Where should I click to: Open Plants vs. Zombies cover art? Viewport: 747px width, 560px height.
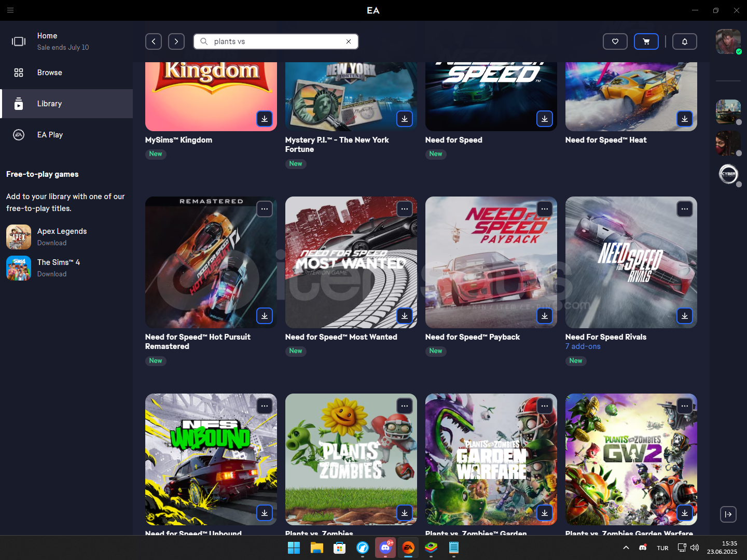351,459
